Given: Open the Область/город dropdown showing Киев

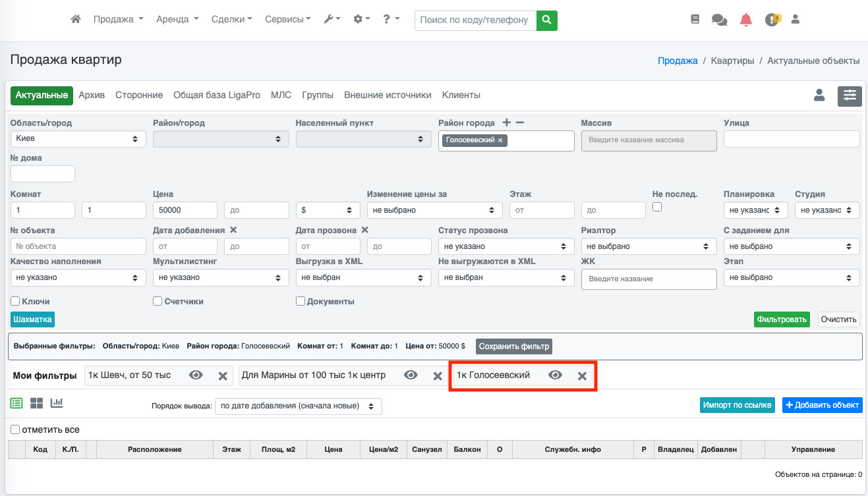Looking at the screenshot, I should point(78,139).
